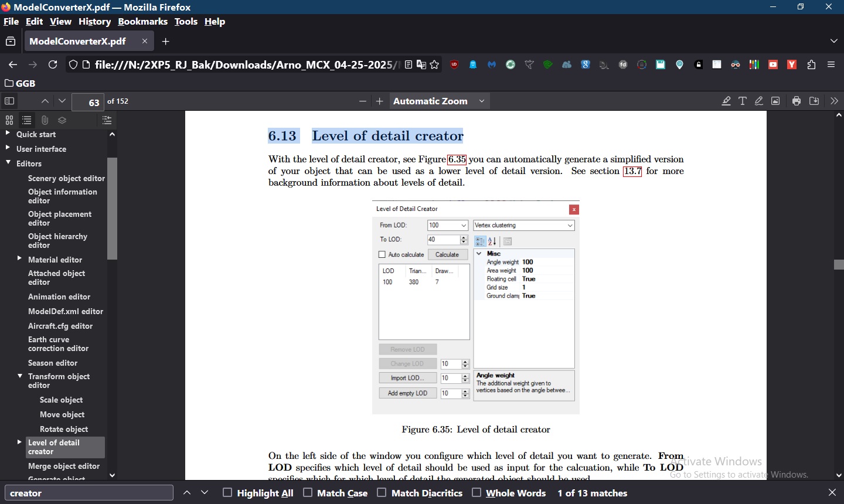Open the Automatic Zoom dropdown
Image resolution: width=844 pixels, height=504 pixels.
tap(438, 101)
